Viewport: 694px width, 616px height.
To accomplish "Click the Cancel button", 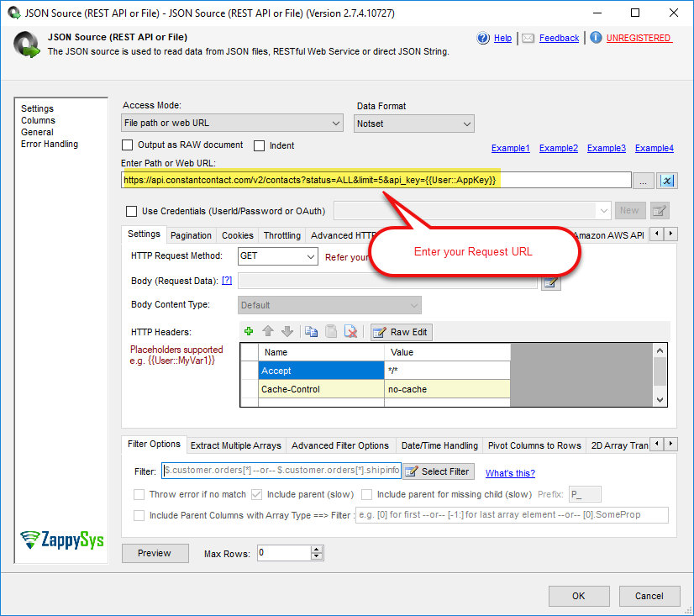I will [649, 596].
